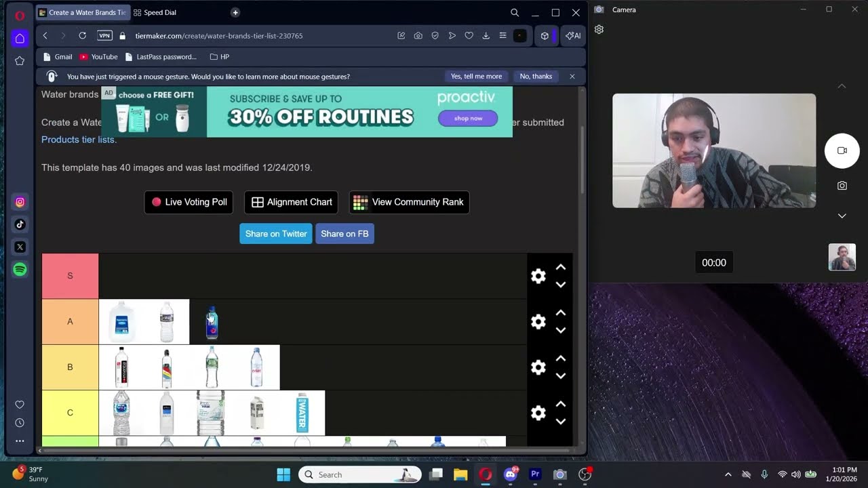Screen dimensions: 868x488
Task: Open the browser tab search magnifier
Action: pos(515,13)
